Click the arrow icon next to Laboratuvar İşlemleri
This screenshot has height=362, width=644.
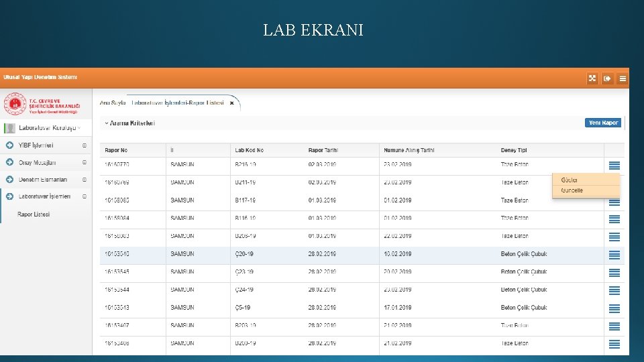(x=9, y=196)
